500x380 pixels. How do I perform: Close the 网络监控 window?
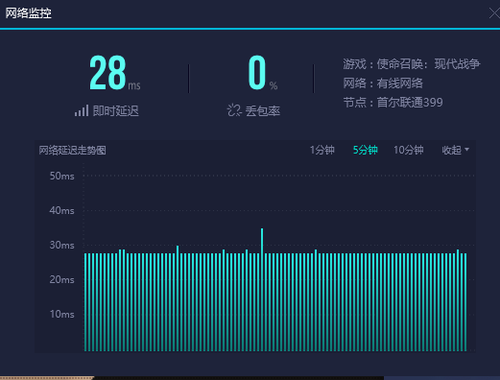tap(494, 13)
